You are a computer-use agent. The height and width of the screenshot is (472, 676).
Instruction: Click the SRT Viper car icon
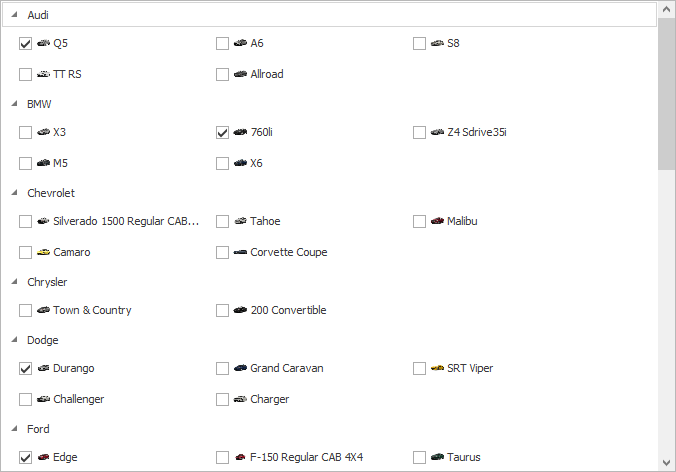coord(437,368)
